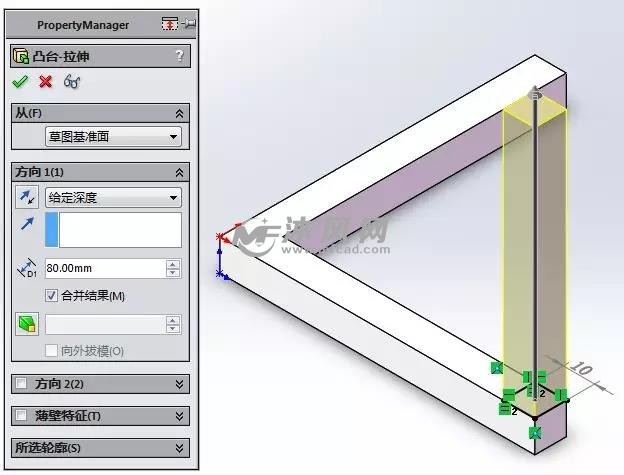Cancel the feature with red X
The width and height of the screenshot is (624, 475).
coord(46,82)
